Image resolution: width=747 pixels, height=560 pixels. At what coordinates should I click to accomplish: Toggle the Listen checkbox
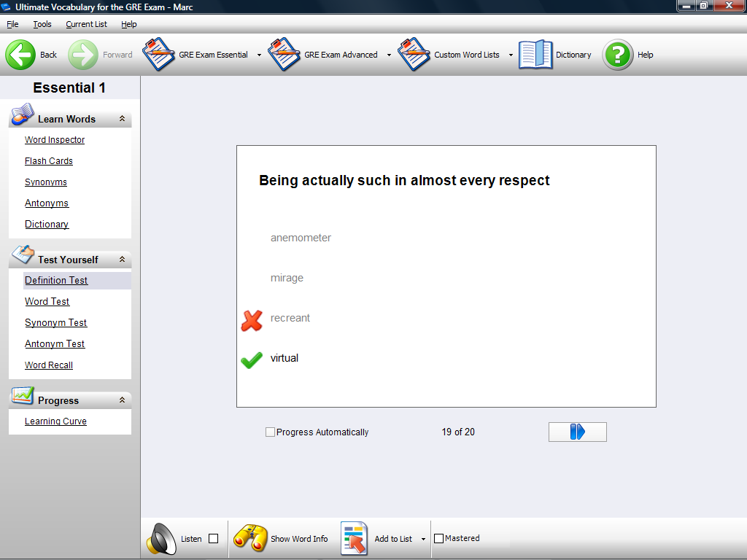pyautogui.click(x=214, y=539)
